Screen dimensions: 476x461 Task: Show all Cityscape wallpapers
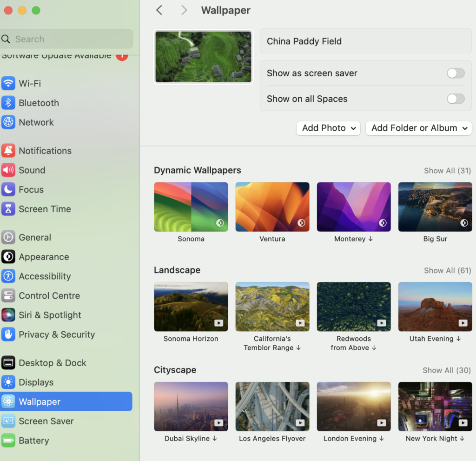pyautogui.click(x=446, y=370)
